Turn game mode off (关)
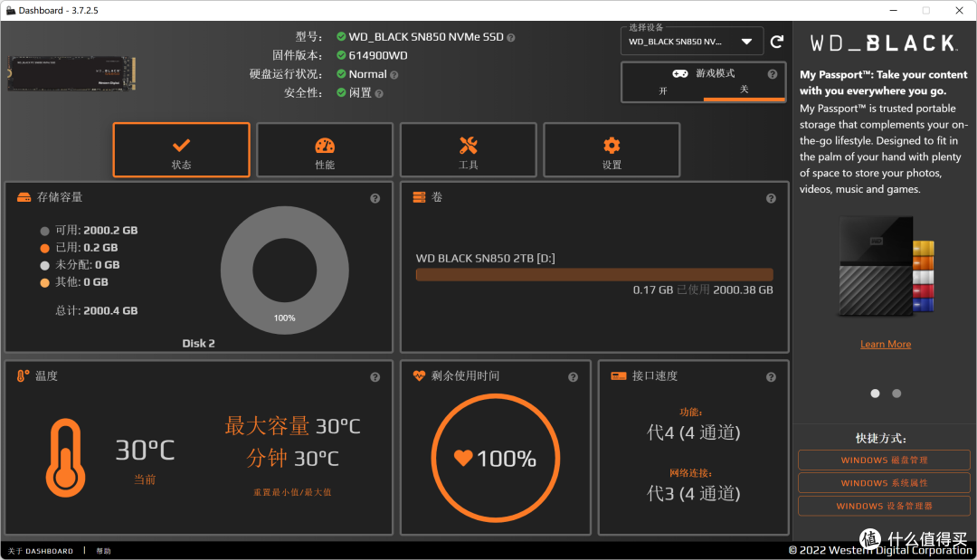 (744, 90)
